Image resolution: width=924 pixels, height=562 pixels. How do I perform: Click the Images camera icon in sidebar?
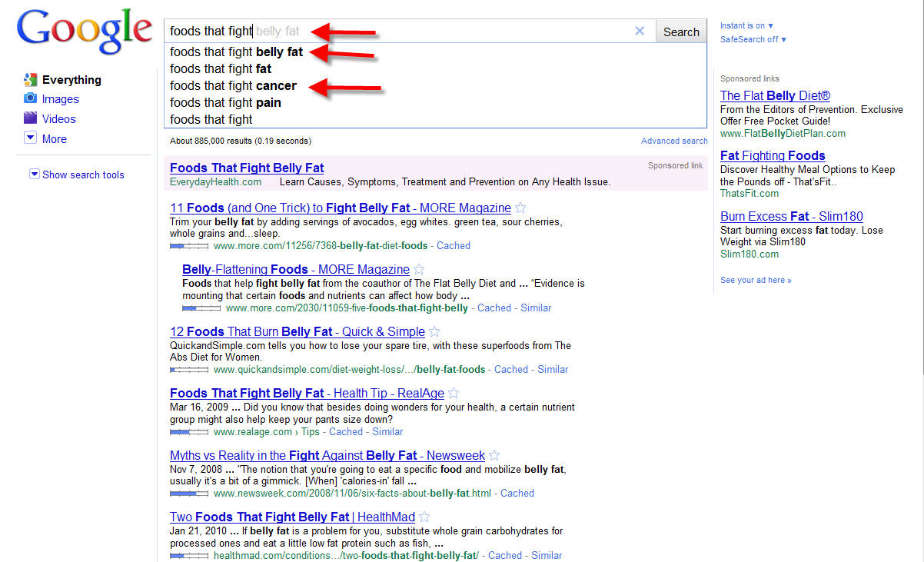coord(30,98)
